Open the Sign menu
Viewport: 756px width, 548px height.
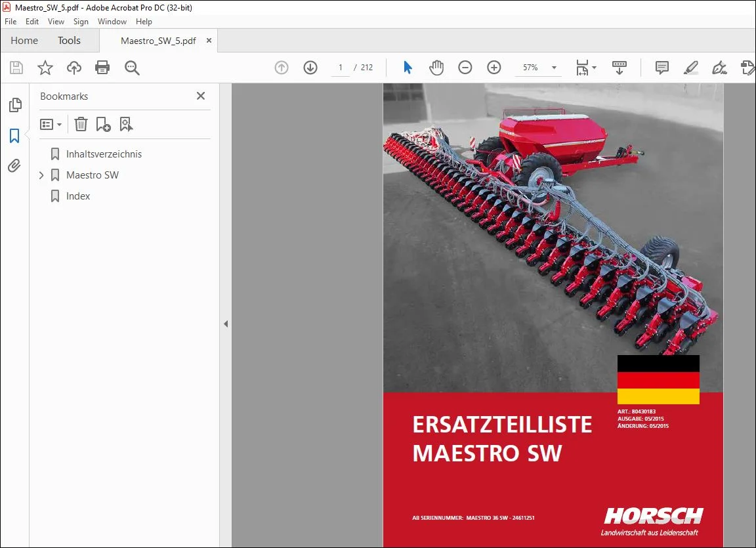coord(81,22)
